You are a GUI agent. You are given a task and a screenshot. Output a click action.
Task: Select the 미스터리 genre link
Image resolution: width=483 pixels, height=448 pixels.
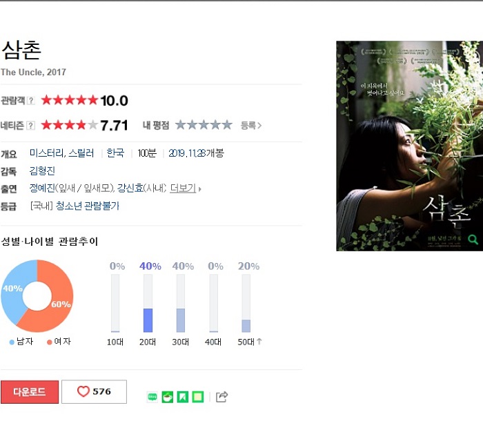pos(47,153)
